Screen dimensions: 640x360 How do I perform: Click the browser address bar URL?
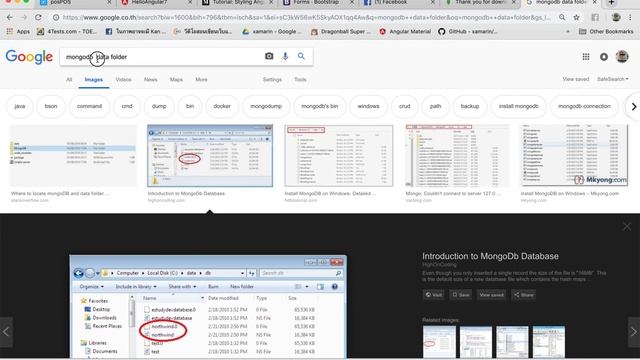[306, 18]
